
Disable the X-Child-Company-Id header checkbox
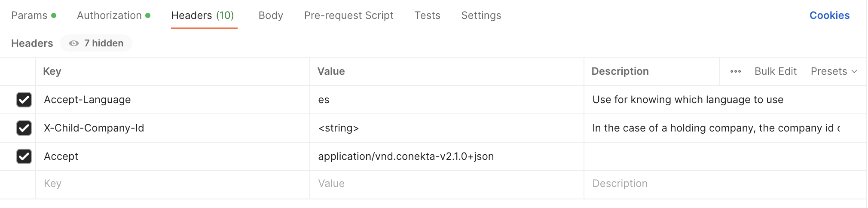(24, 128)
